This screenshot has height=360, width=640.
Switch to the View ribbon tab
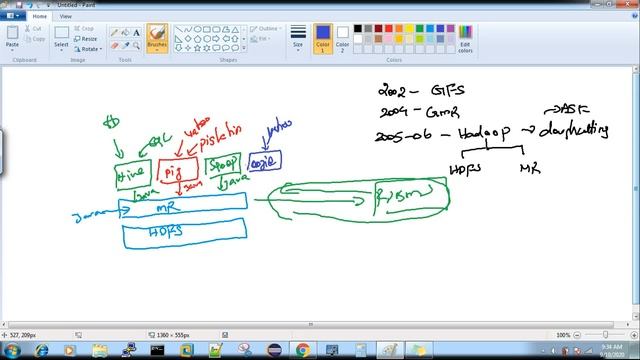coord(65,16)
